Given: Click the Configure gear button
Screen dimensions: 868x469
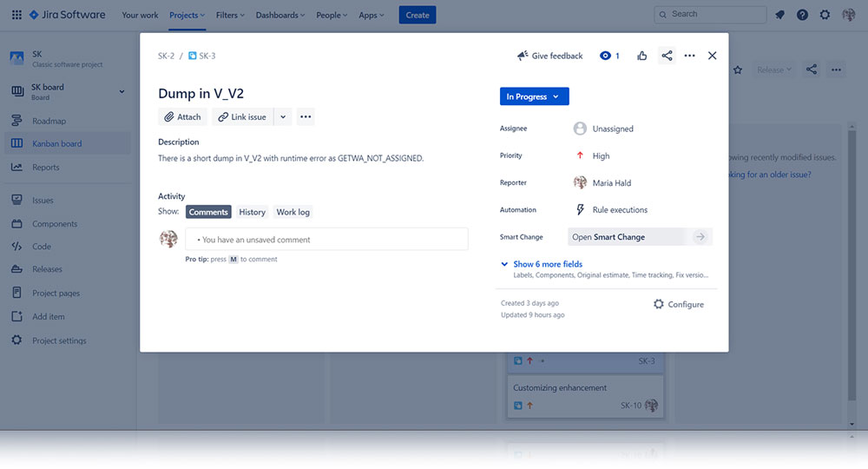Looking at the screenshot, I should pyautogui.click(x=678, y=305).
